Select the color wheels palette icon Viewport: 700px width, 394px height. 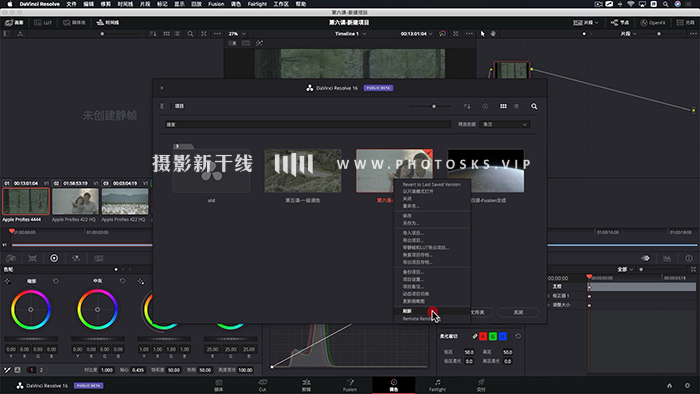pos(54,258)
